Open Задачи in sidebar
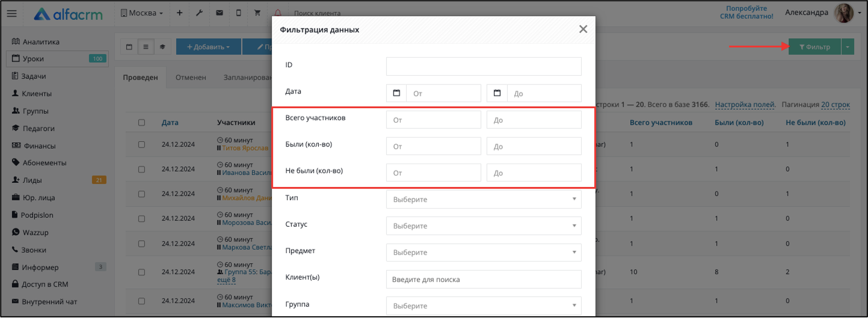Screen dimensions: 868x318 (x=29, y=76)
